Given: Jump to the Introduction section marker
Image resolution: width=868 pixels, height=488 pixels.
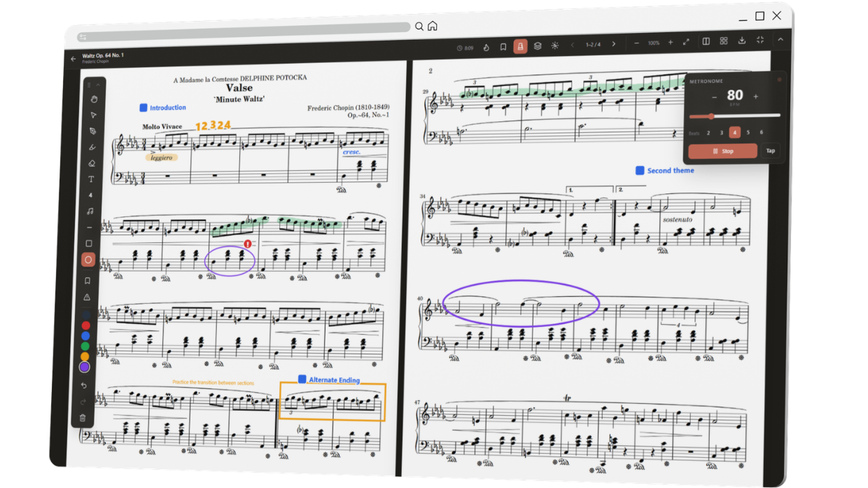Looking at the screenshot, I should pyautogui.click(x=162, y=108).
